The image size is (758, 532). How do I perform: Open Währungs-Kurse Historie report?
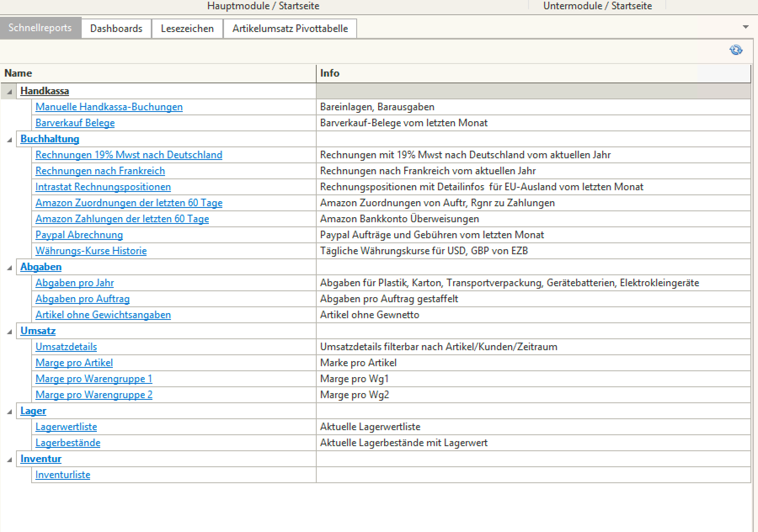pyautogui.click(x=91, y=251)
